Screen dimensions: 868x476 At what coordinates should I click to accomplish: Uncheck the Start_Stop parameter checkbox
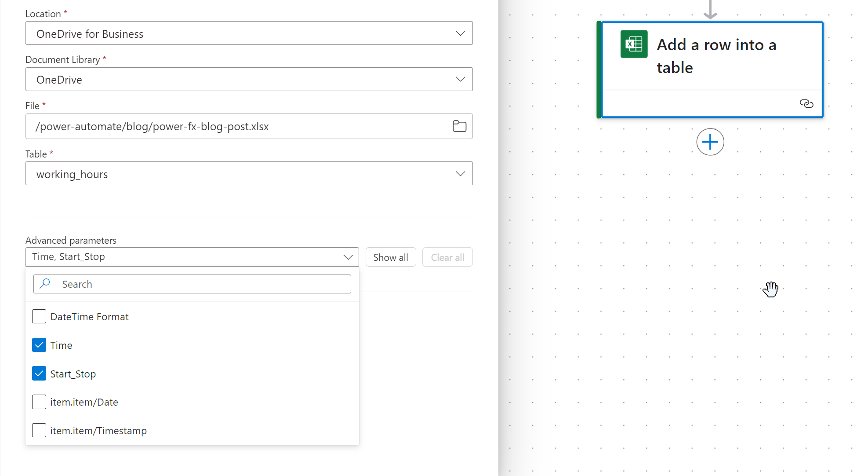(39, 373)
